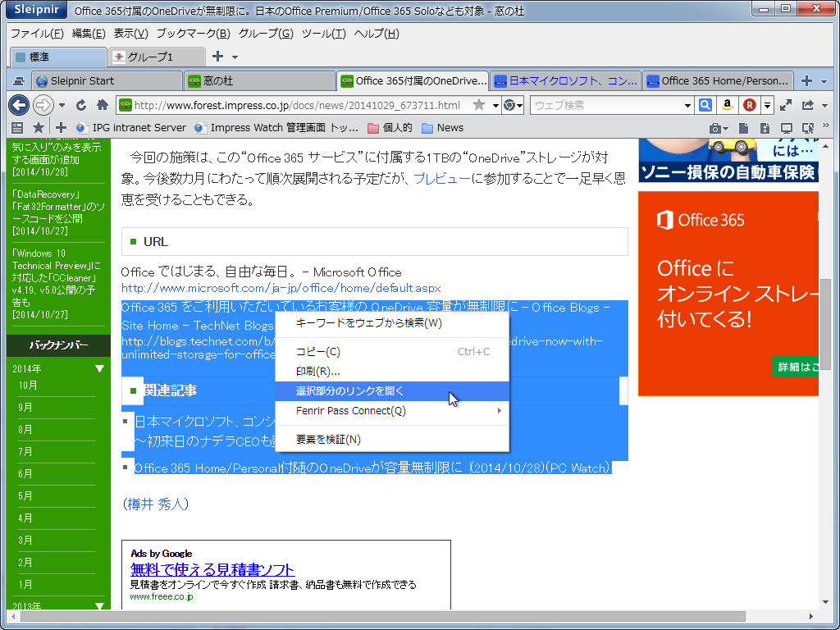
Task: Start a search with the blue magnifier button
Action: (x=705, y=105)
